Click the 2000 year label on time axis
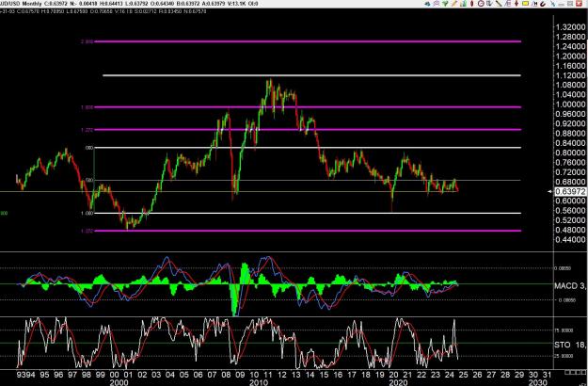Image resolution: width=588 pixels, height=386 pixels. coord(119,382)
